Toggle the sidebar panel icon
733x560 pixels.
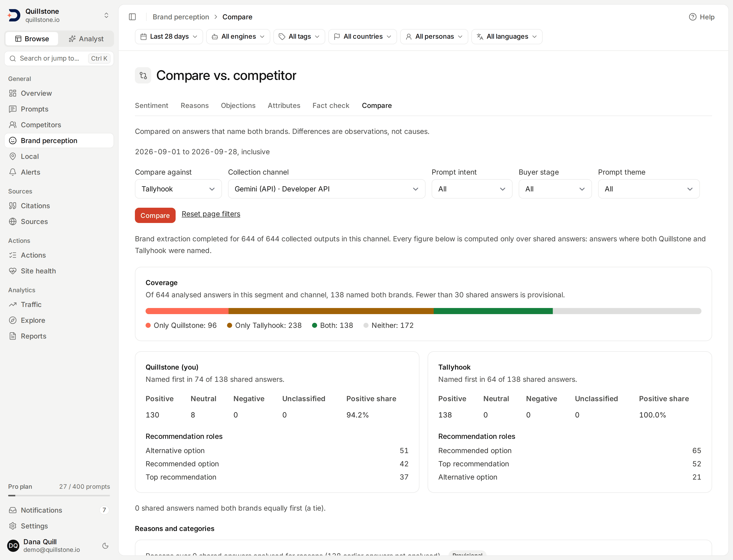coord(132,17)
